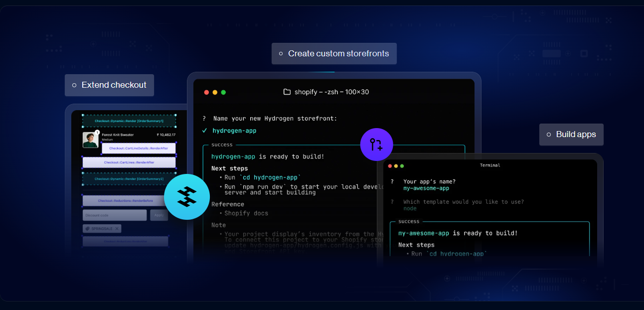Click the Note heading in shopify terminal

pyautogui.click(x=219, y=225)
